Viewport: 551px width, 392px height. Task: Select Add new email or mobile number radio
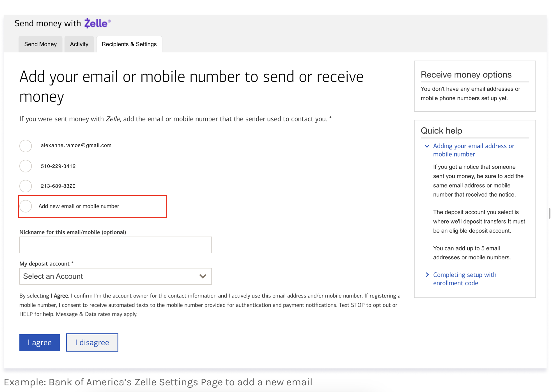click(26, 206)
